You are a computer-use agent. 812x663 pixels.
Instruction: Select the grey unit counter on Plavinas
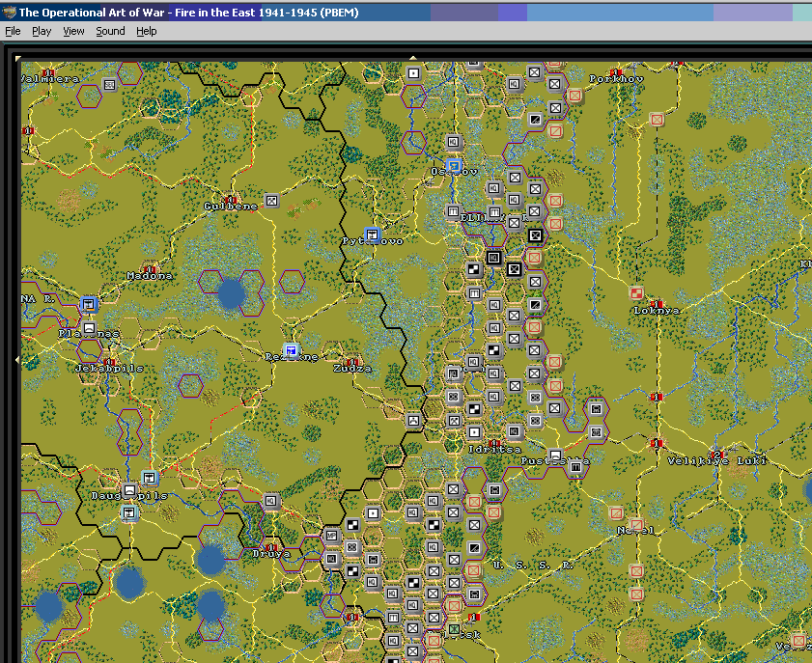click(89, 328)
